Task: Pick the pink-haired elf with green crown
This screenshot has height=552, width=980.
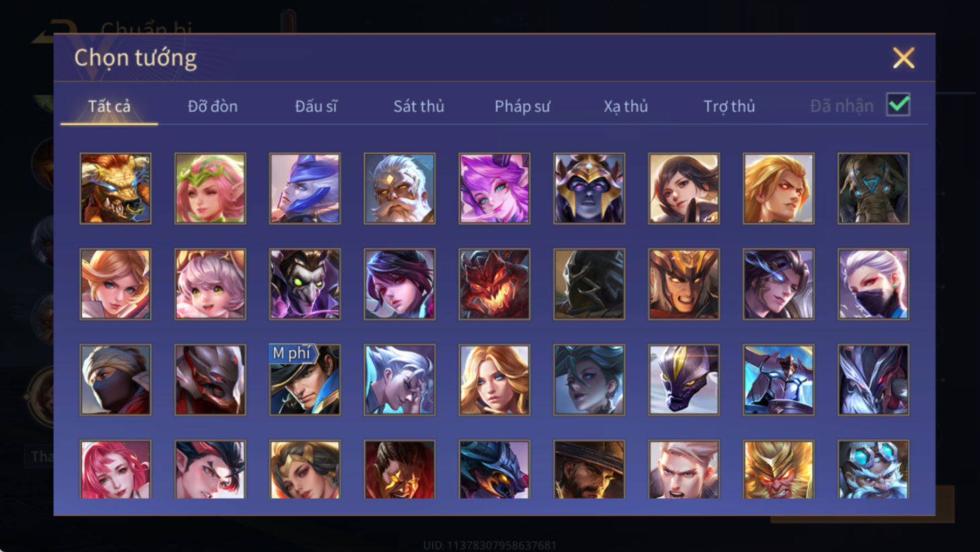Action: [211, 188]
